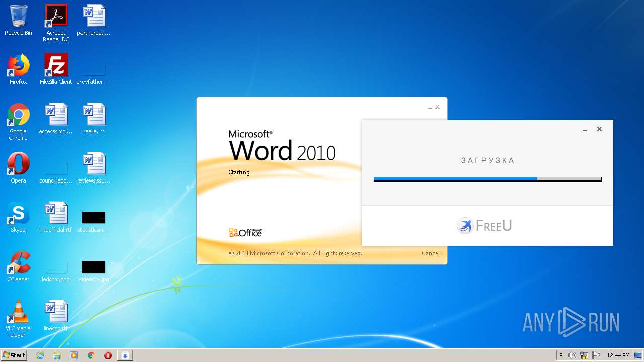Switch to the FreeU installer taskbar button

coord(125,355)
